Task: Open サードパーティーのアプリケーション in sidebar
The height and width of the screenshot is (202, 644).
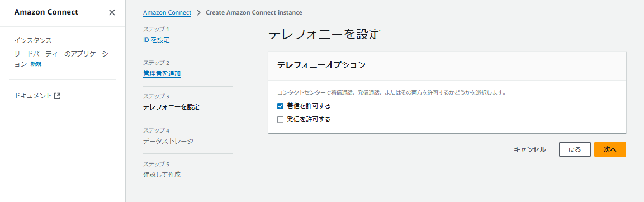Action: click(x=61, y=59)
